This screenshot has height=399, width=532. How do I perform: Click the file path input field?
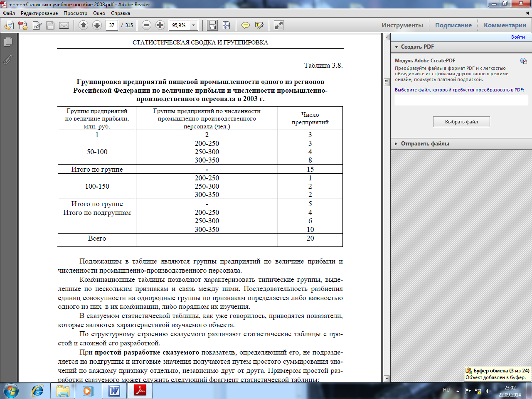(x=461, y=100)
